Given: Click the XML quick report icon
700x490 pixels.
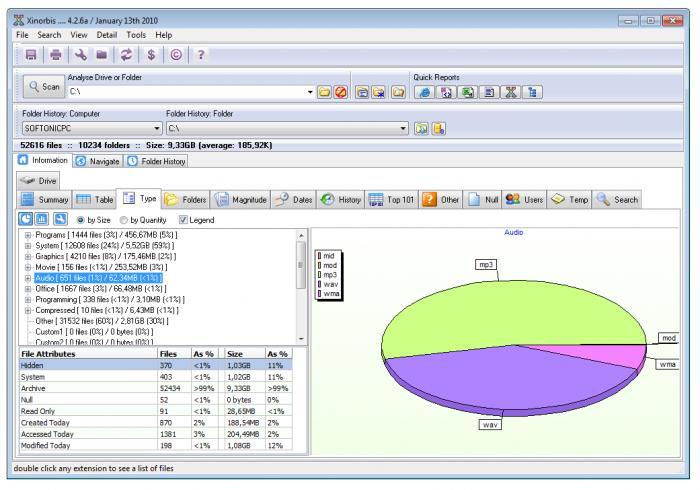Looking at the screenshot, I should 446,92.
